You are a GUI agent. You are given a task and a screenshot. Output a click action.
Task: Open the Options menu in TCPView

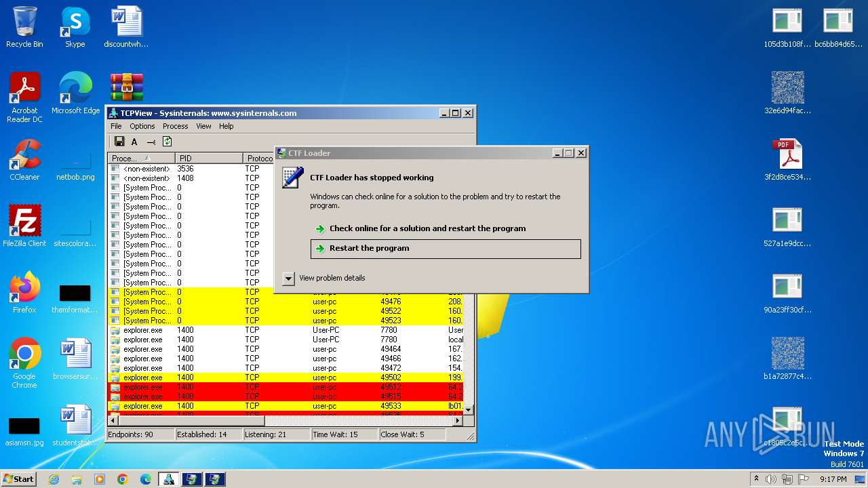[142, 126]
